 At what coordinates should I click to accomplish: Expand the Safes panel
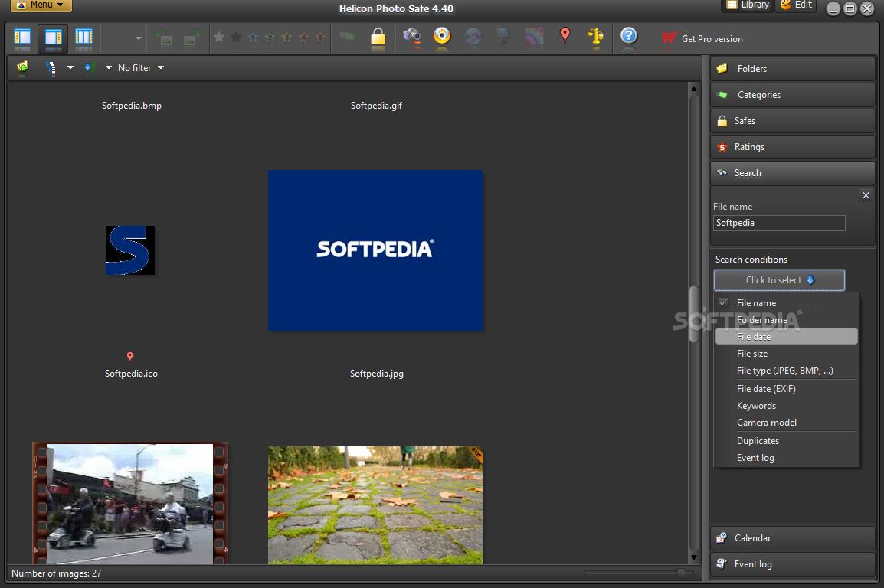point(793,120)
